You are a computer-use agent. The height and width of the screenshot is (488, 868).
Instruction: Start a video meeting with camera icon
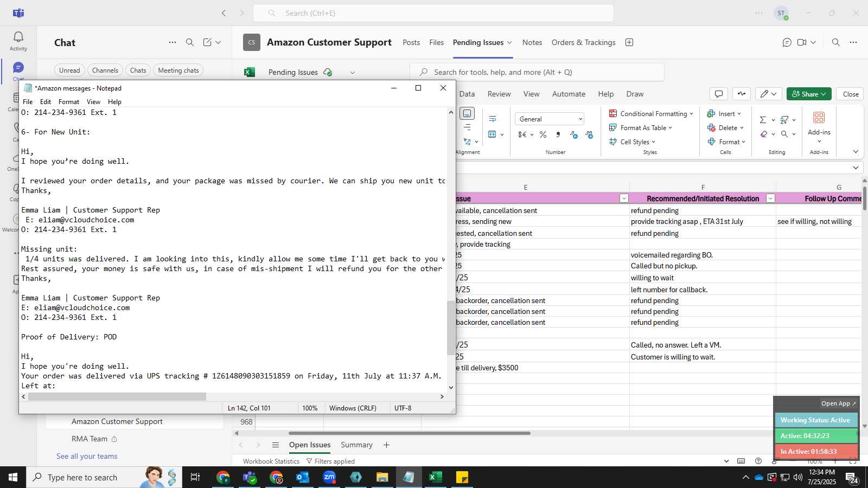(802, 42)
